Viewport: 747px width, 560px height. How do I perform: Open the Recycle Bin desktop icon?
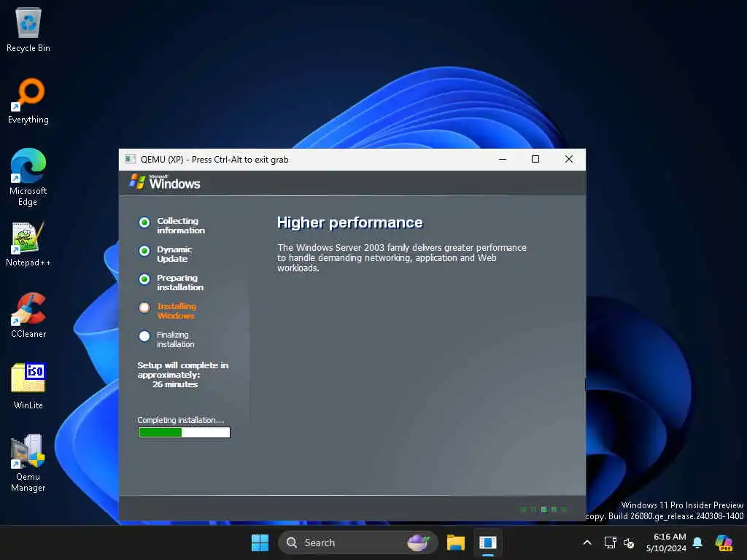[x=28, y=30]
